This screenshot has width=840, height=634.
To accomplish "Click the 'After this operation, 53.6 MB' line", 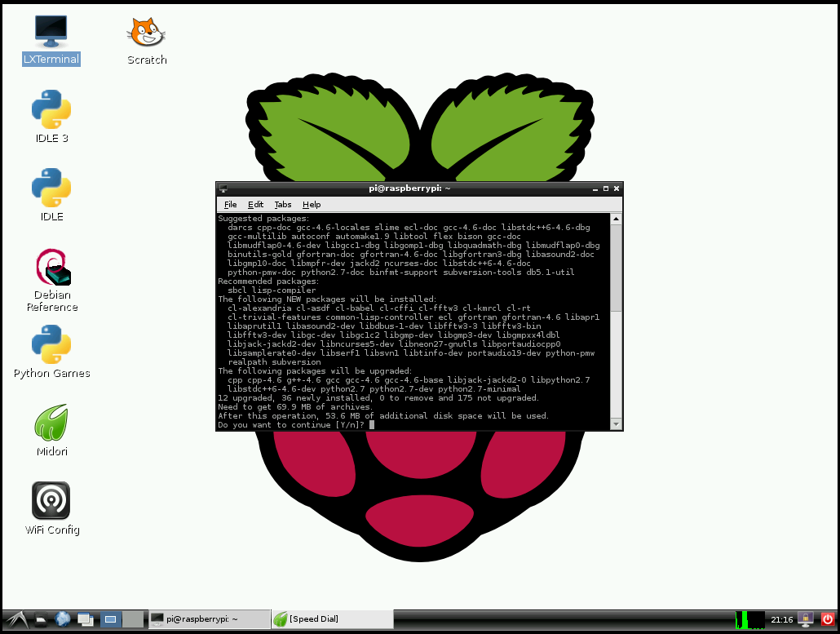I will coord(383,416).
